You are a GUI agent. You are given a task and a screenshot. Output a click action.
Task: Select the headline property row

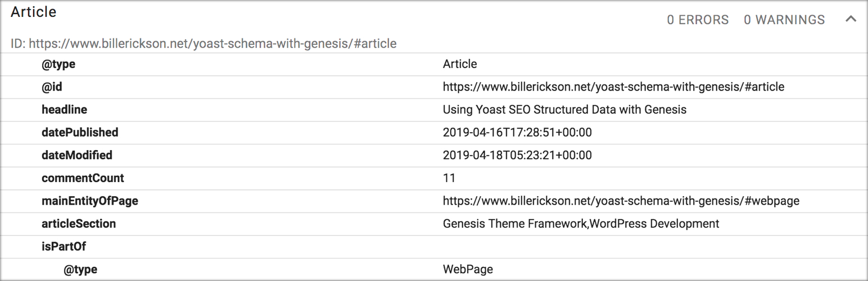[x=434, y=110]
